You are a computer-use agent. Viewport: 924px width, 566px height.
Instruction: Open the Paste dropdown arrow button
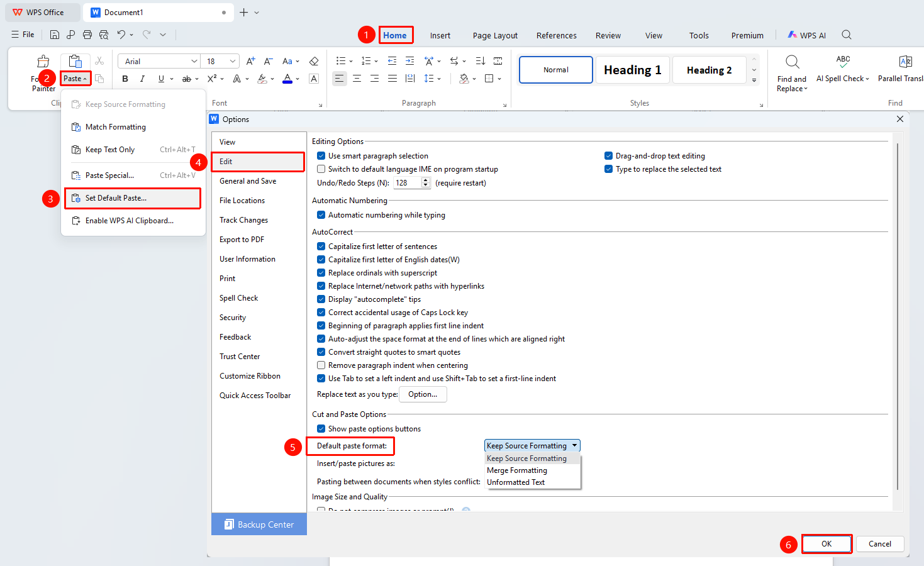(75, 79)
